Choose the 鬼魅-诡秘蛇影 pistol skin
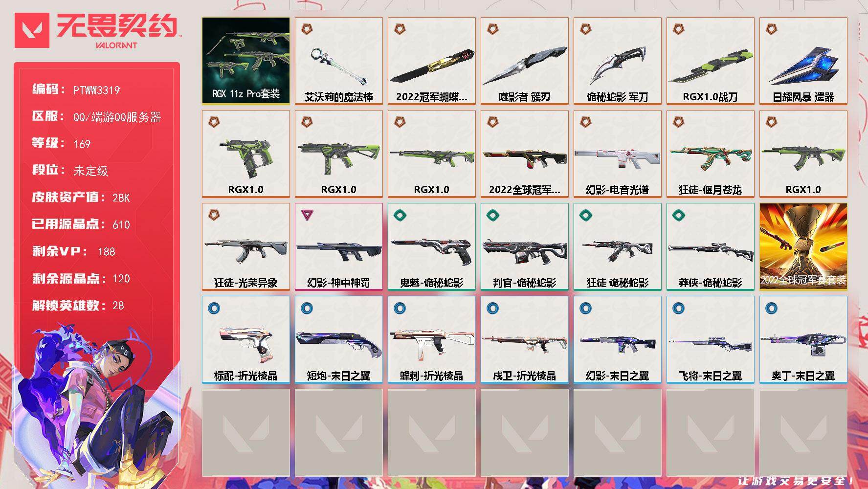Image resolution: width=868 pixels, height=489 pixels. 432,246
